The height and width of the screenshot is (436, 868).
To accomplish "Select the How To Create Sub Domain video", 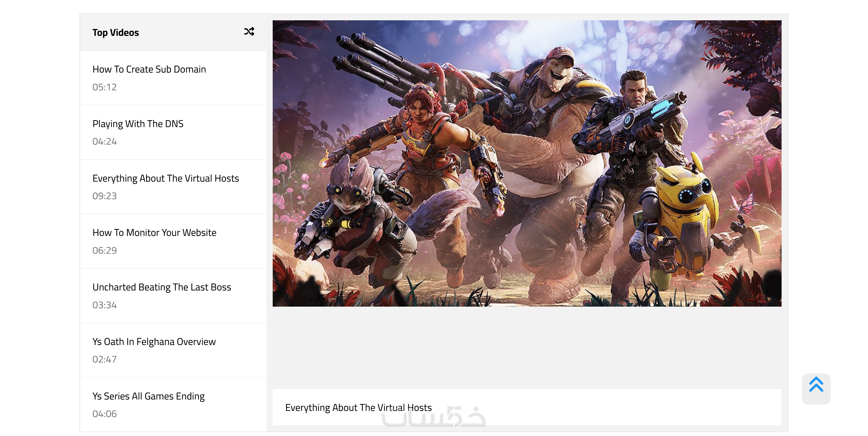I will coord(149,69).
